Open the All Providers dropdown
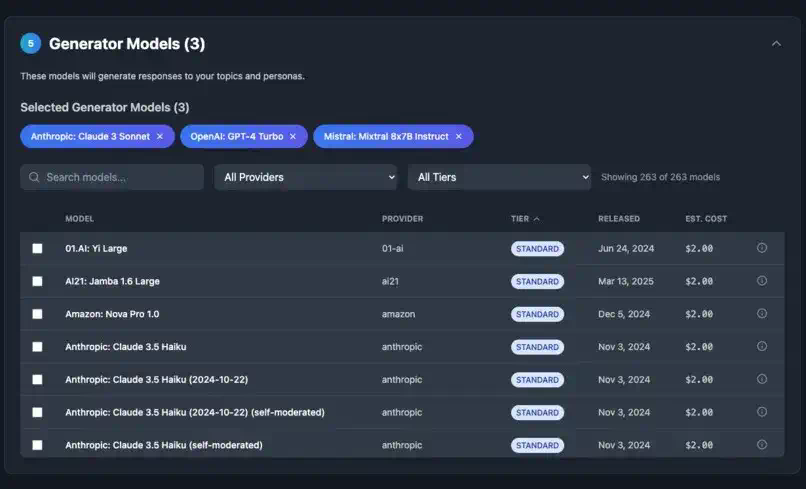 305,177
